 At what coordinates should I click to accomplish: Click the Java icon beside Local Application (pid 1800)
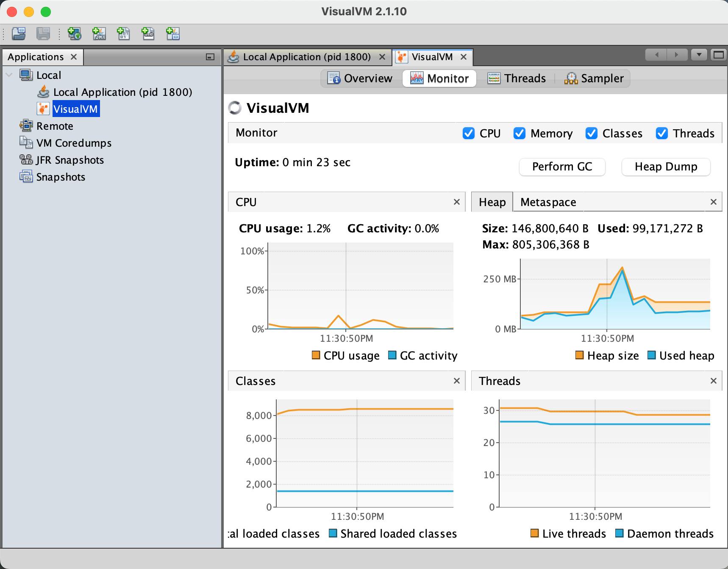point(43,92)
